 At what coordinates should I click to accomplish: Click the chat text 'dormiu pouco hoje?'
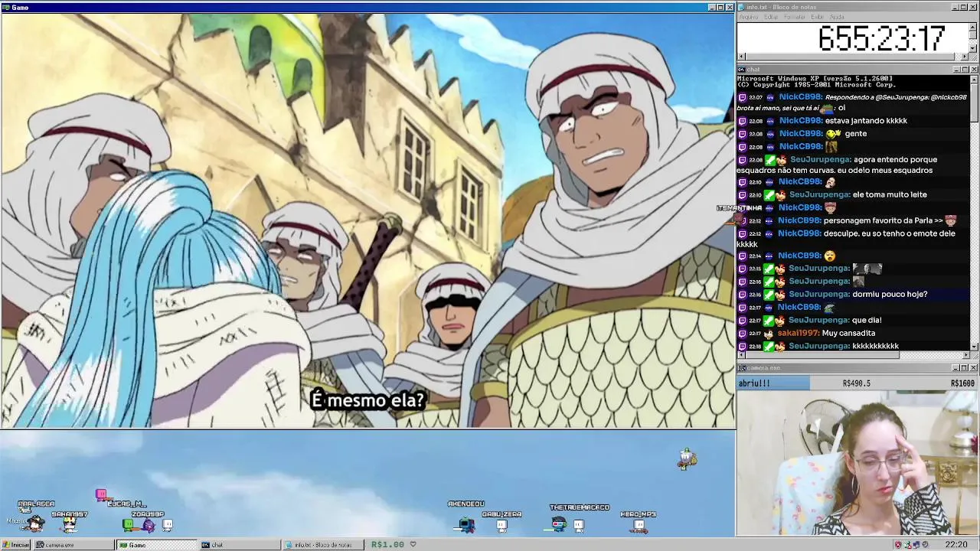click(890, 295)
